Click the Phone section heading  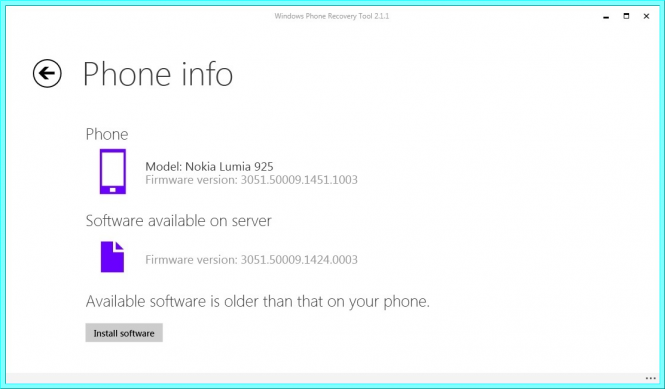(107, 134)
